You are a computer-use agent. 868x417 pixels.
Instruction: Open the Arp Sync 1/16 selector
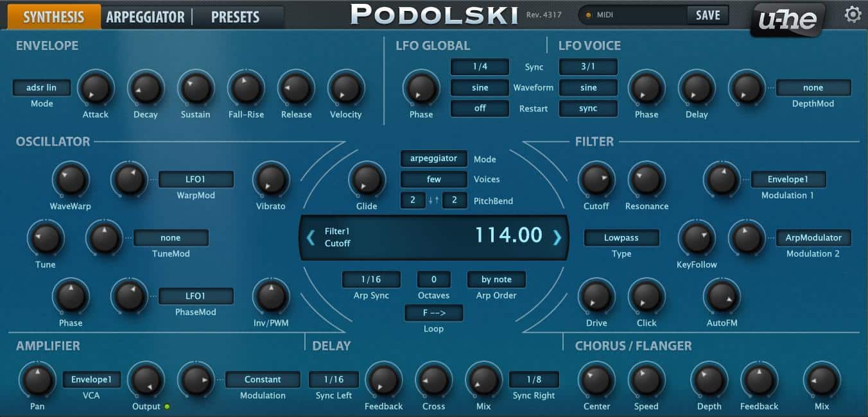(x=371, y=280)
